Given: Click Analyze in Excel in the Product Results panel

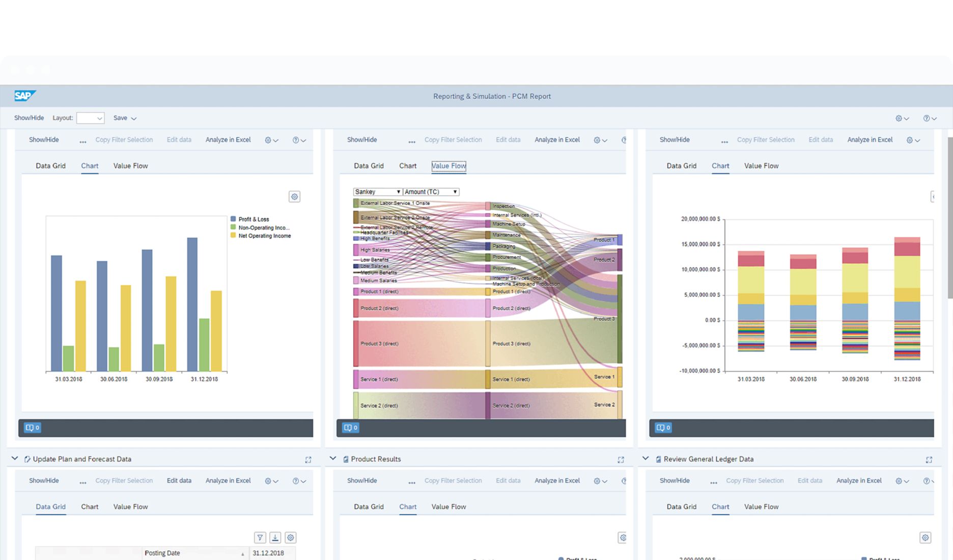Looking at the screenshot, I should point(557,481).
